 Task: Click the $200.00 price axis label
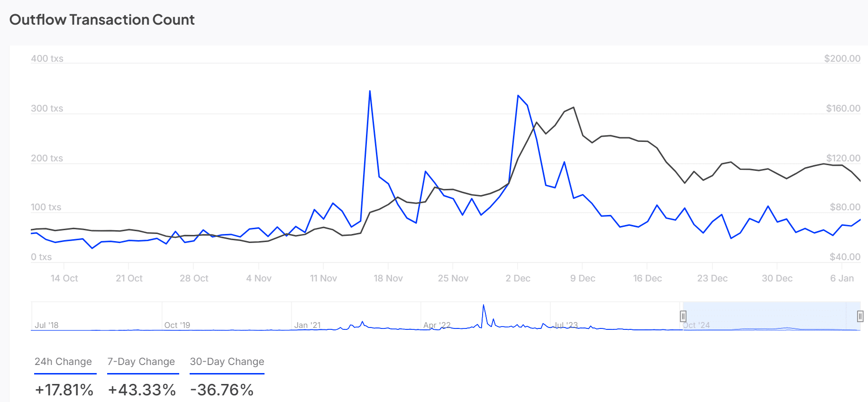click(842, 58)
